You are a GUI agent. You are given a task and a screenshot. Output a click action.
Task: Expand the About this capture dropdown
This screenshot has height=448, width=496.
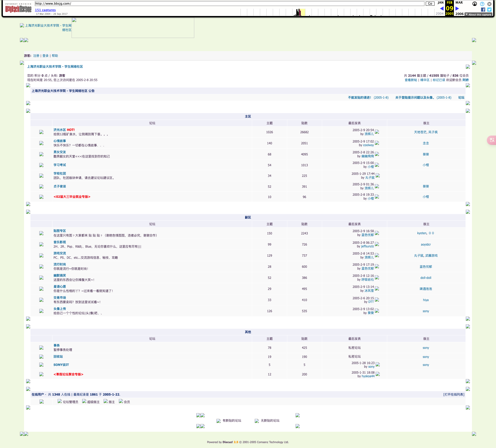tap(478, 14)
